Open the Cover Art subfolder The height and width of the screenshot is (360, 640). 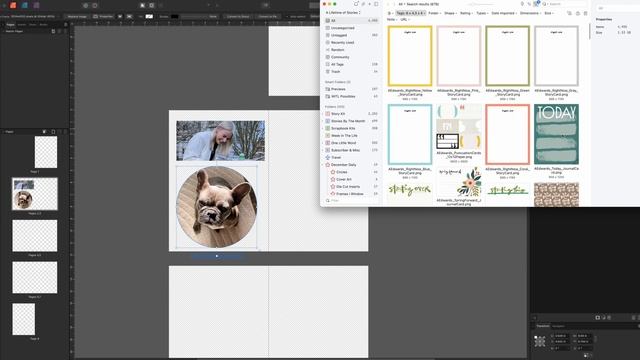[354, 180]
